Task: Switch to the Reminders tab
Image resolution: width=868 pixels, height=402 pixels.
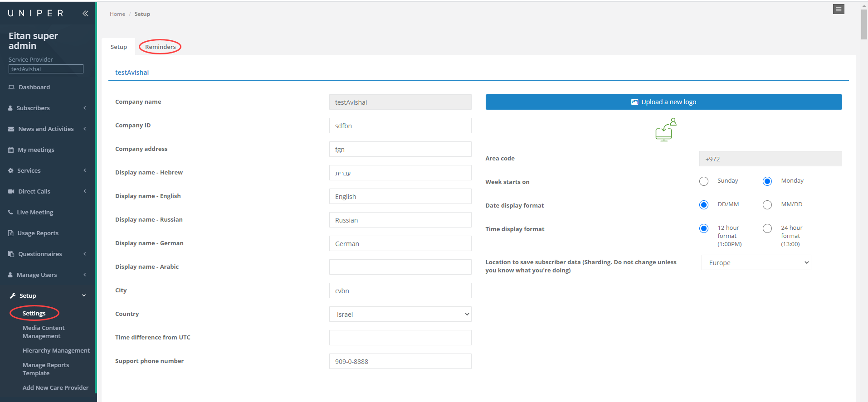Action: coord(160,47)
